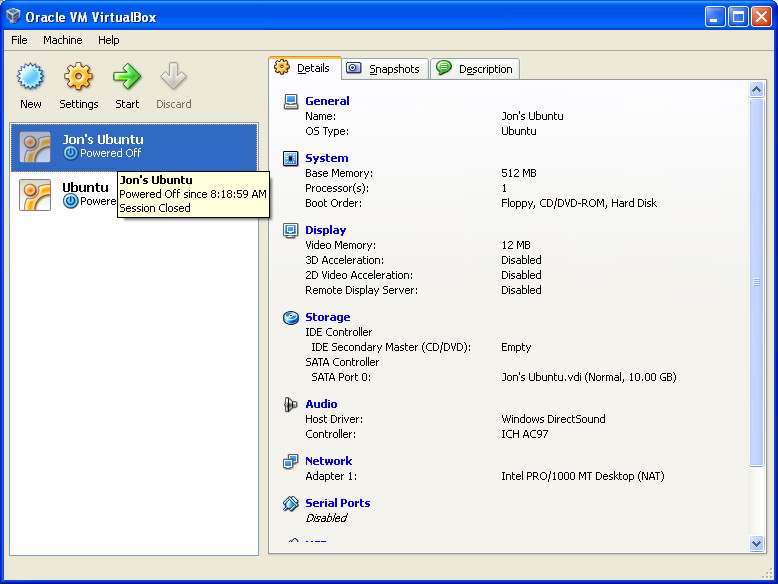The width and height of the screenshot is (778, 584).
Task: Select Jon's Ubuntu VM thumbnail icon
Action: (35, 147)
